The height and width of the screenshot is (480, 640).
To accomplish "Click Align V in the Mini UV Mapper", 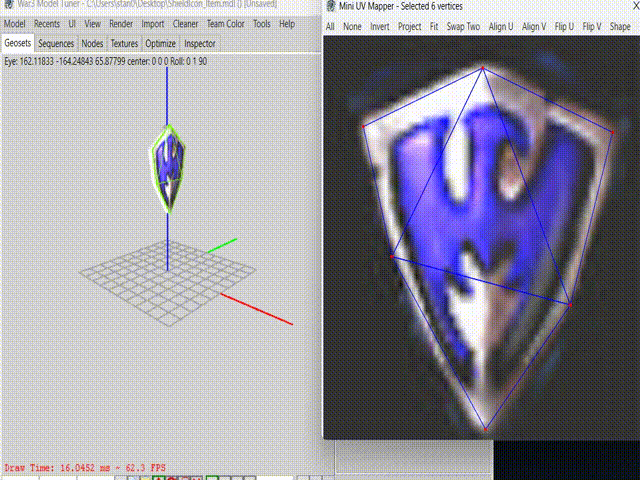I will 534,27.
